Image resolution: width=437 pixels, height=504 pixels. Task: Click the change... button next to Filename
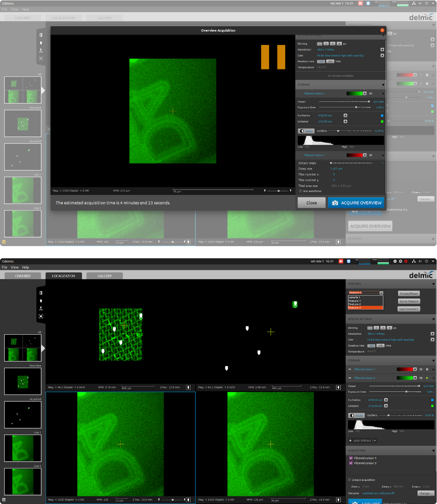[425, 493]
